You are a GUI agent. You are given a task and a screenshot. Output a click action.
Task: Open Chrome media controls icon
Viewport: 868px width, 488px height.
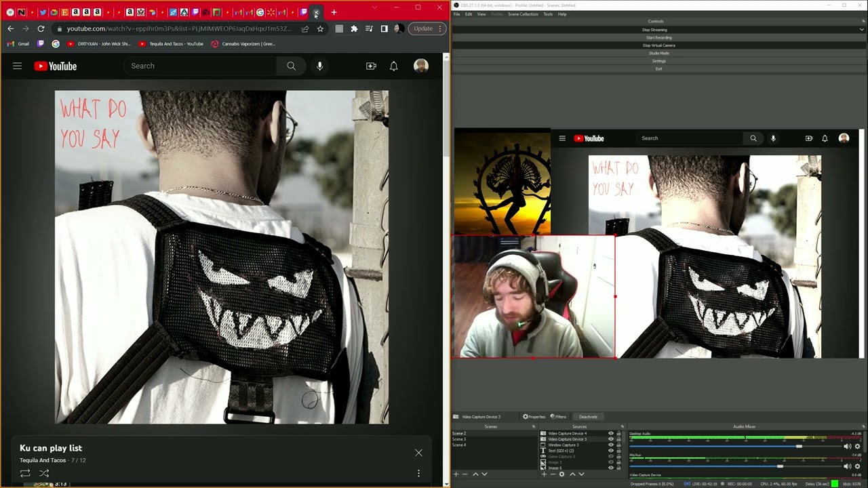pyautogui.click(x=369, y=28)
